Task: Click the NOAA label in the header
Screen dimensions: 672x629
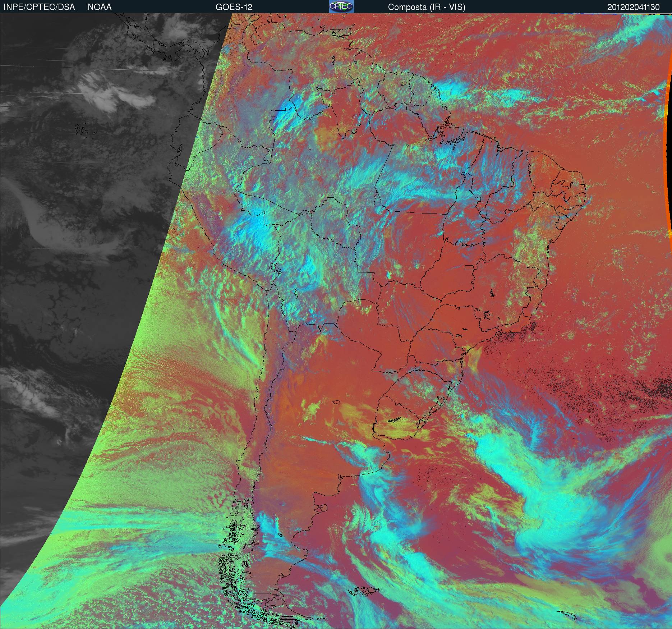Action: pos(100,7)
